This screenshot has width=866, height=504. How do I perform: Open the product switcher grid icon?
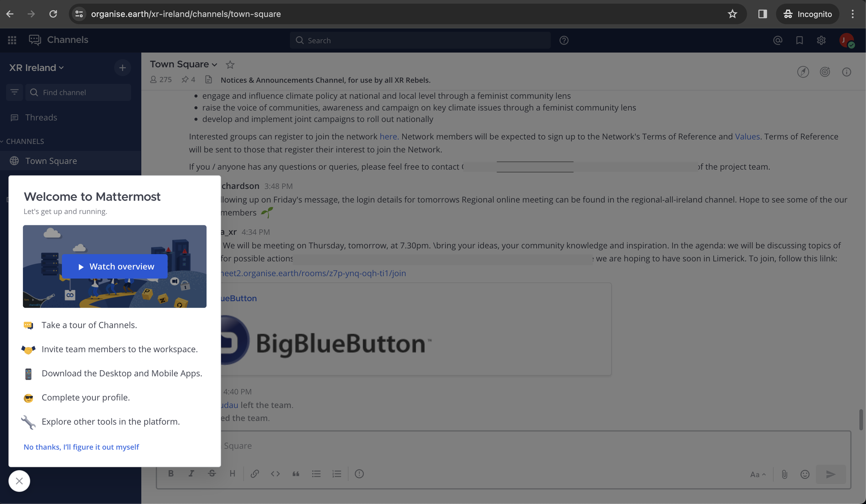[x=12, y=40]
